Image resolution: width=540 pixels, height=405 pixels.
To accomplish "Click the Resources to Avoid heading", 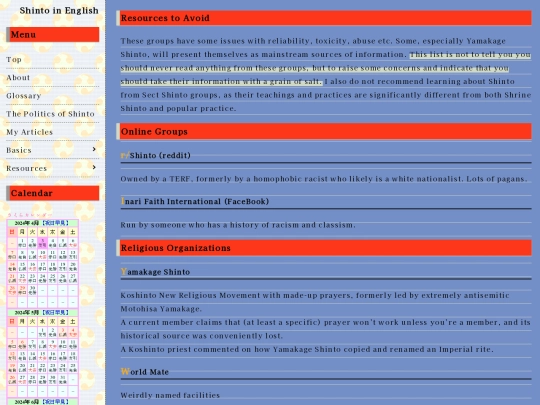I will tap(324, 18).
